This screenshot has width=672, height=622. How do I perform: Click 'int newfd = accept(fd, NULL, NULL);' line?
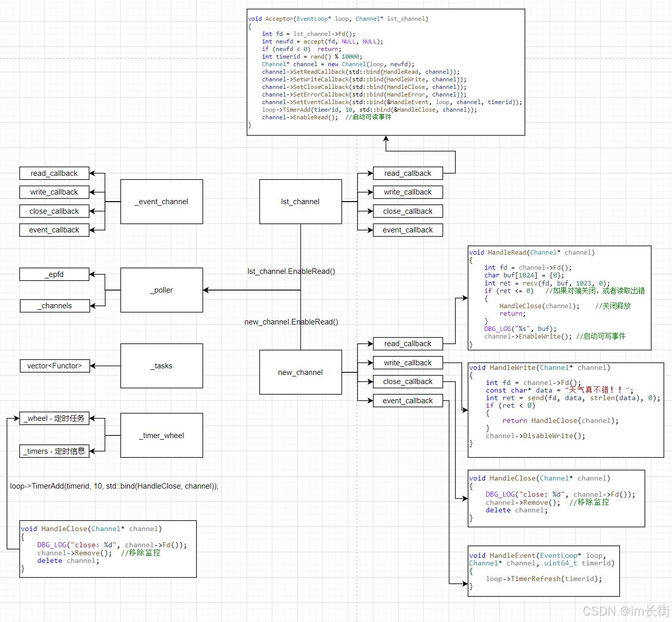pyautogui.click(x=322, y=41)
